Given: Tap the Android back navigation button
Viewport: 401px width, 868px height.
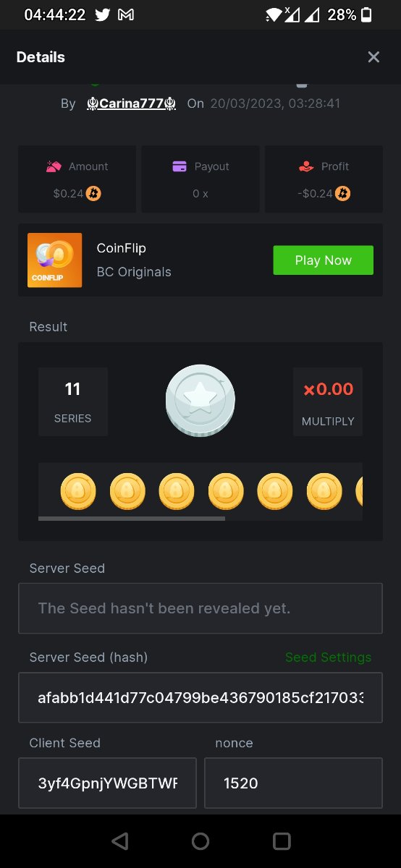Looking at the screenshot, I should [x=120, y=841].
